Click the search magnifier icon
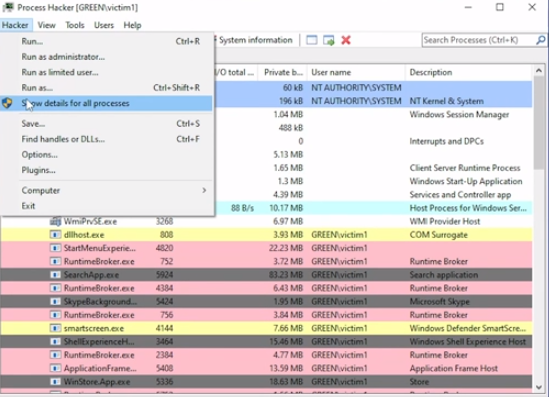Viewport: 549px width, 397px height. tap(541, 40)
